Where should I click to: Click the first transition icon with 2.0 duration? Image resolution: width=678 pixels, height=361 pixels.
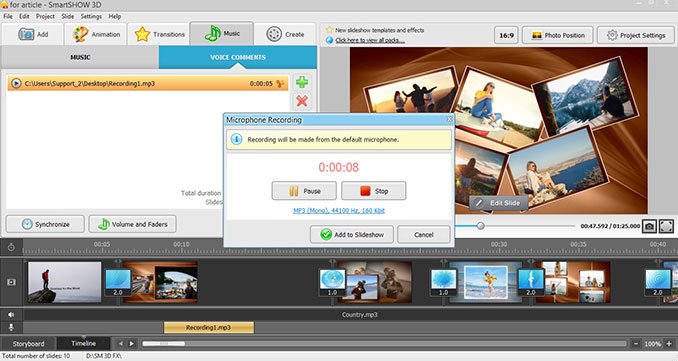pyautogui.click(x=118, y=283)
